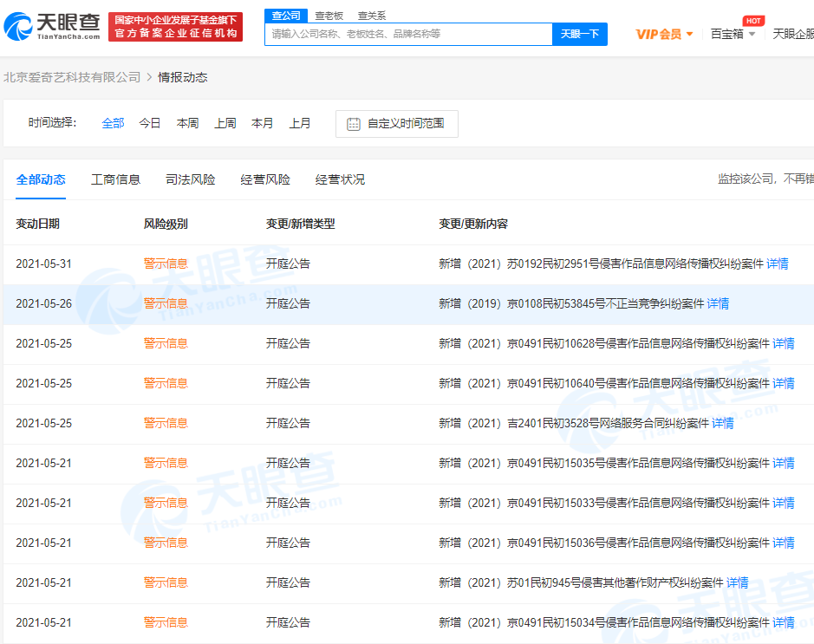The height and width of the screenshot is (644, 814).
Task: Select 本周 time filter
Action: [x=187, y=123]
